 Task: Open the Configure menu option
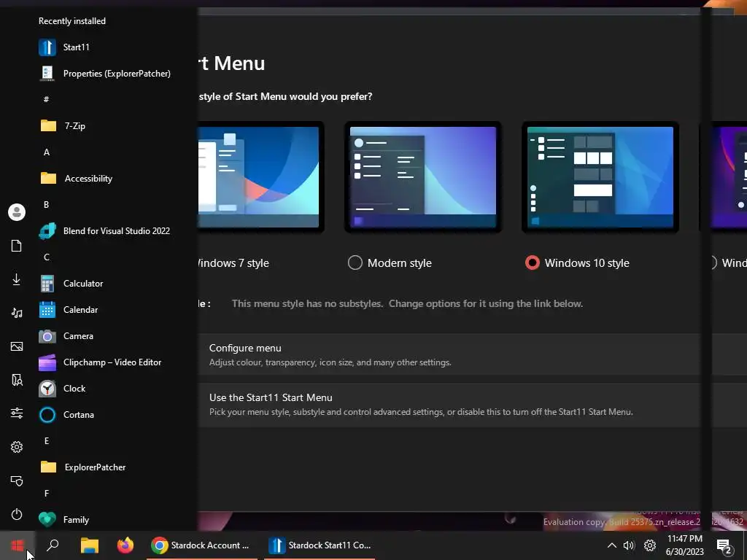449,354
